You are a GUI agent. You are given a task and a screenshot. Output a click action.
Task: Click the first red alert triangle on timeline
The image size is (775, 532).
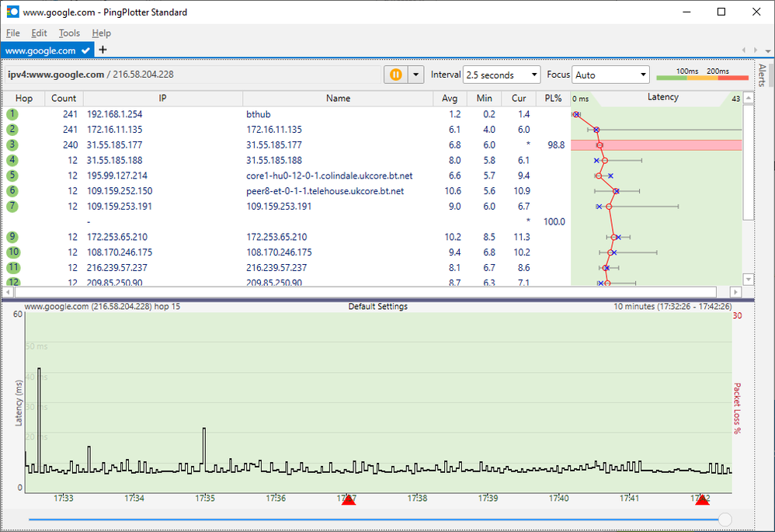tap(349, 499)
